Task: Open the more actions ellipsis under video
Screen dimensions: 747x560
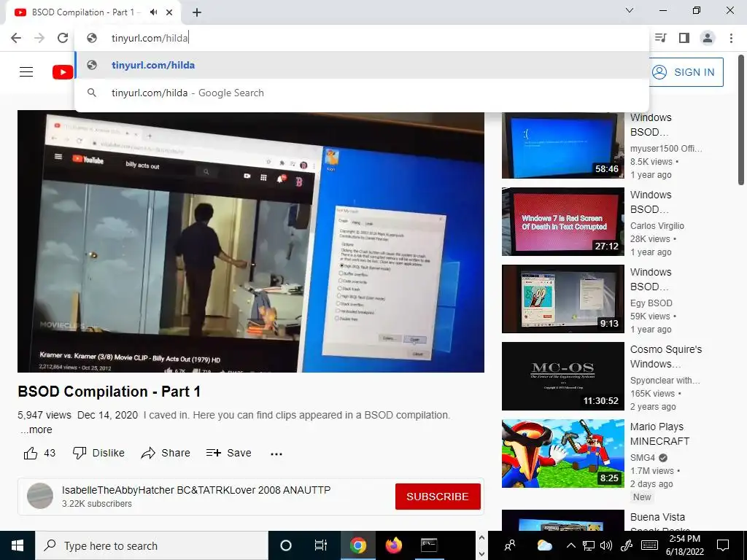Action: (x=276, y=454)
